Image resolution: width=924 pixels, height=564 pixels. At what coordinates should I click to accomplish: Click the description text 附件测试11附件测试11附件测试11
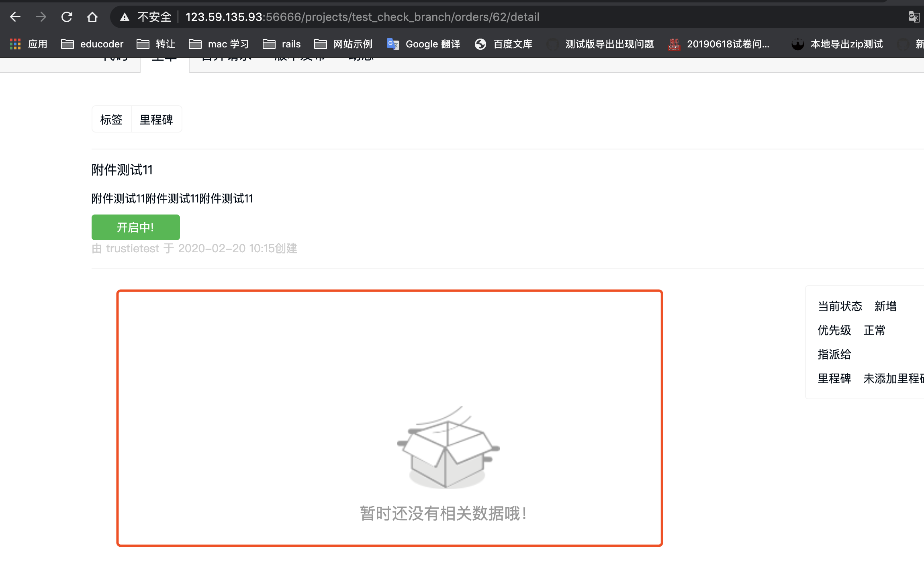coord(172,198)
